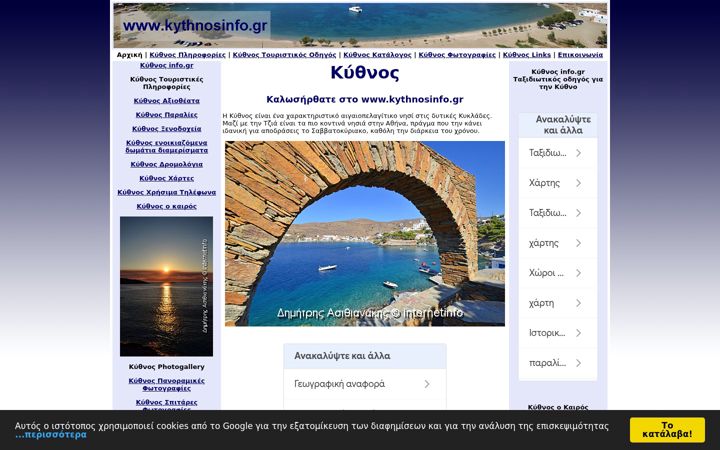Open Κύθνος Χρήσιμα Τηλέφωνα link
720x450 pixels.
coord(167,192)
